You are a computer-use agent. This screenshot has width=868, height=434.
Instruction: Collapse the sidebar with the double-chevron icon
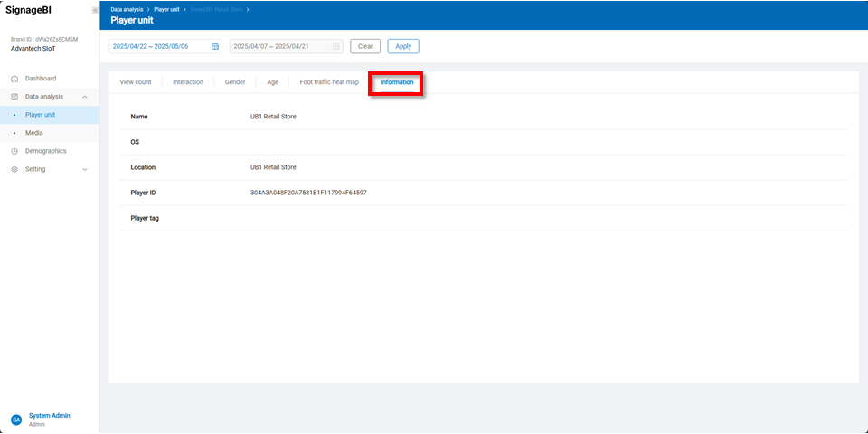point(95,10)
